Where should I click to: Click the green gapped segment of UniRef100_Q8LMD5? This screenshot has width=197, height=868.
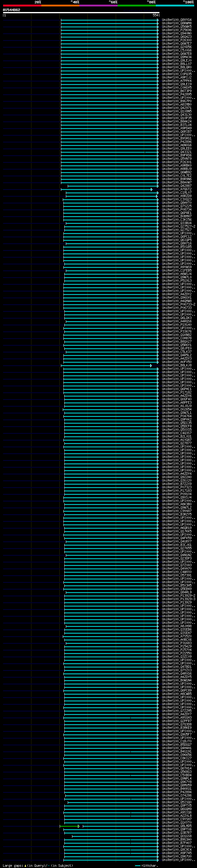pos(70,826)
